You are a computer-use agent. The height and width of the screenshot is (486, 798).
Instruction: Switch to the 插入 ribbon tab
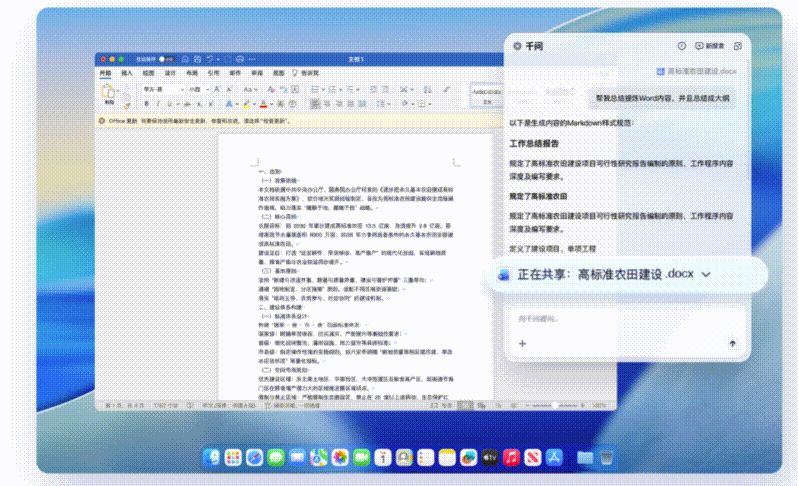[127, 73]
